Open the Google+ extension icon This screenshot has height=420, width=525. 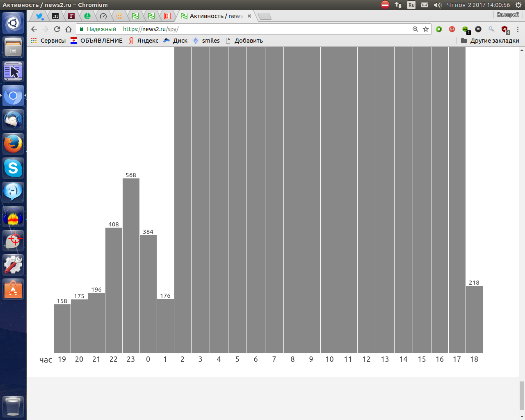tap(452, 29)
